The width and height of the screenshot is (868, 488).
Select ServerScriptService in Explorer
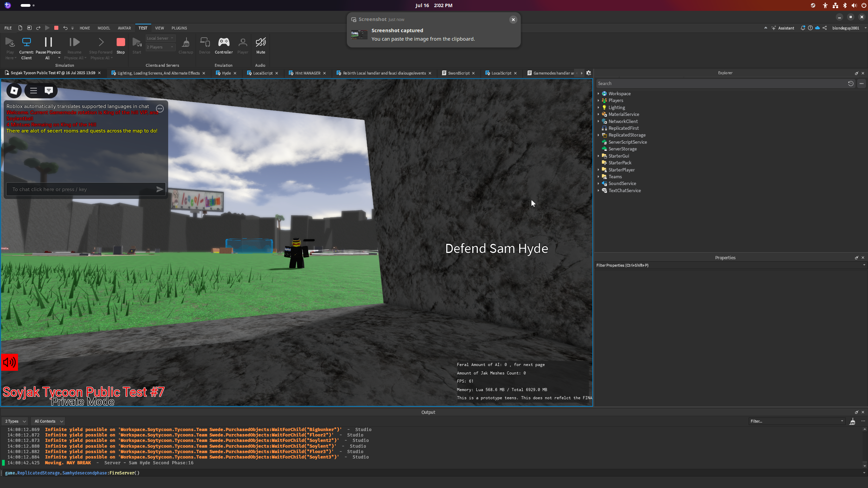[x=627, y=142]
